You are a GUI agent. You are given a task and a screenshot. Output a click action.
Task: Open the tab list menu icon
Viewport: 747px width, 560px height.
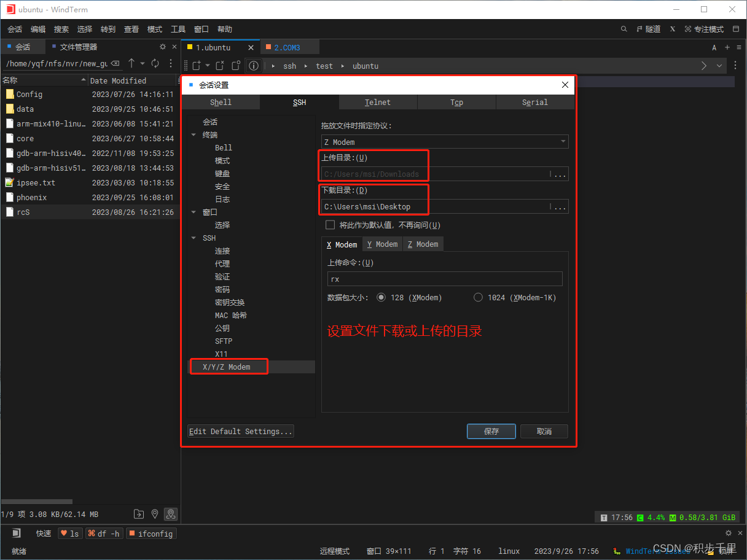point(739,47)
